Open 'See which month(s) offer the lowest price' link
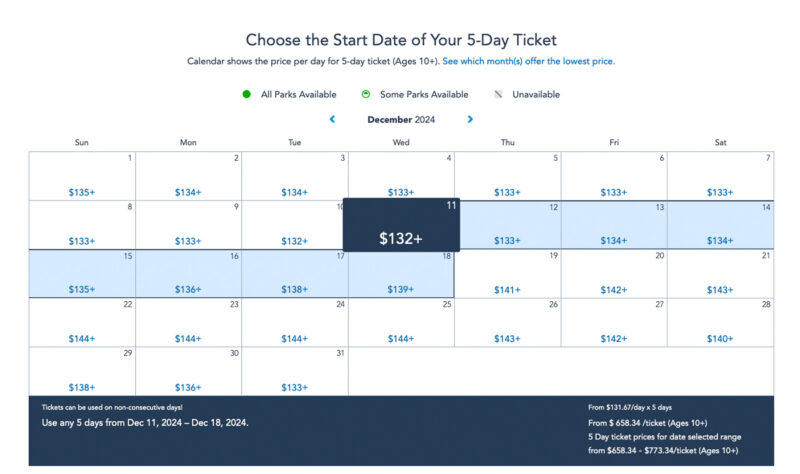 pos(529,61)
